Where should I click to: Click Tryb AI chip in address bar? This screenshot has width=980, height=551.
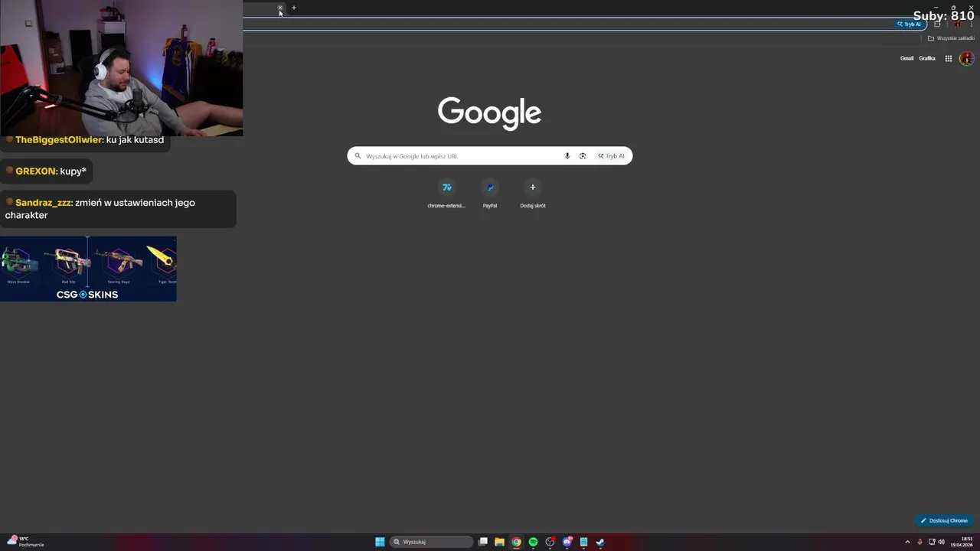[x=910, y=24]
